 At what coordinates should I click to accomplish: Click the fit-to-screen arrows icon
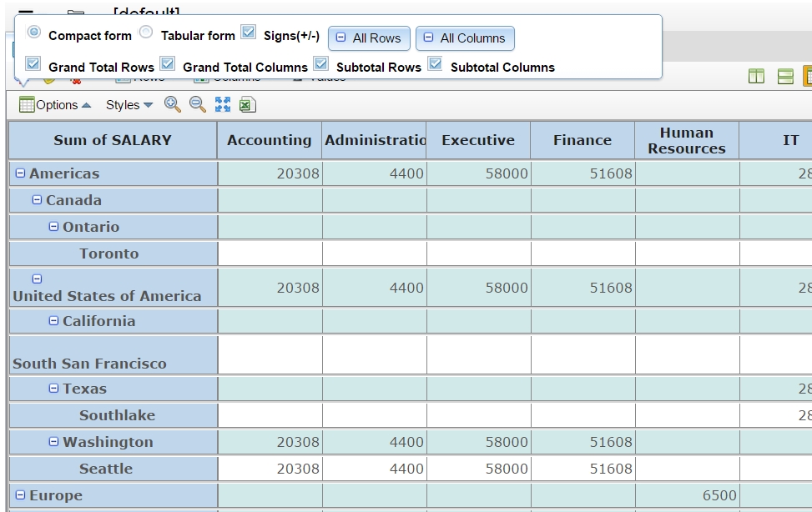tap(223, 104)
